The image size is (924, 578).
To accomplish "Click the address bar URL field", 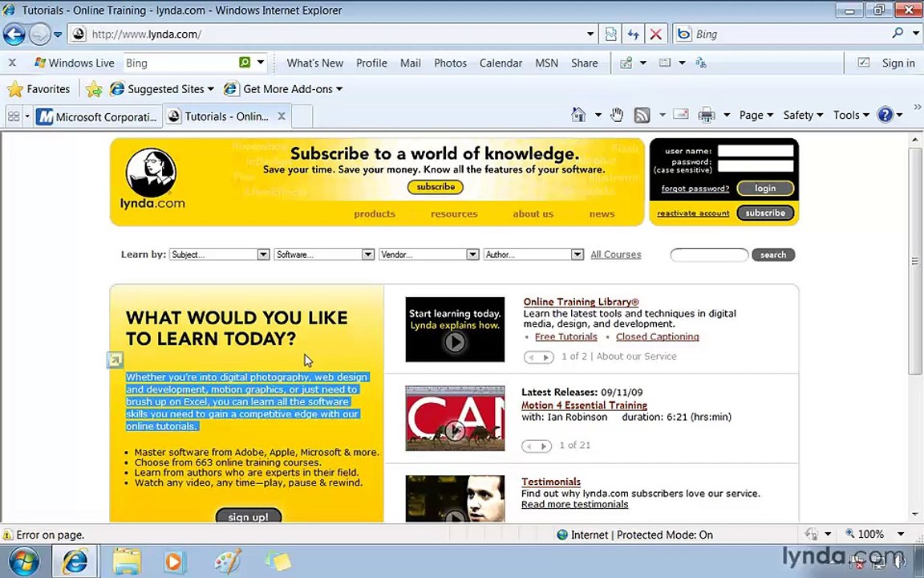I will [x=336, y=35].
